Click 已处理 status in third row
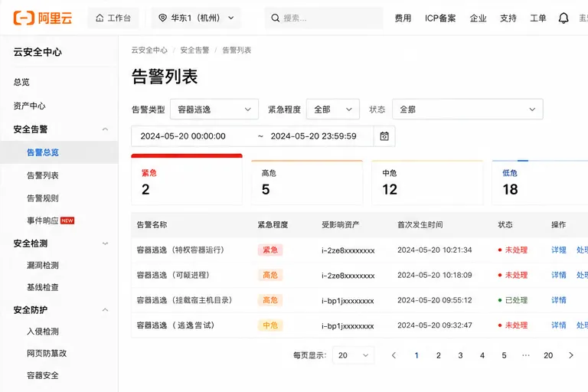This screenshot has height=392, width=588. tap(513, 300)
